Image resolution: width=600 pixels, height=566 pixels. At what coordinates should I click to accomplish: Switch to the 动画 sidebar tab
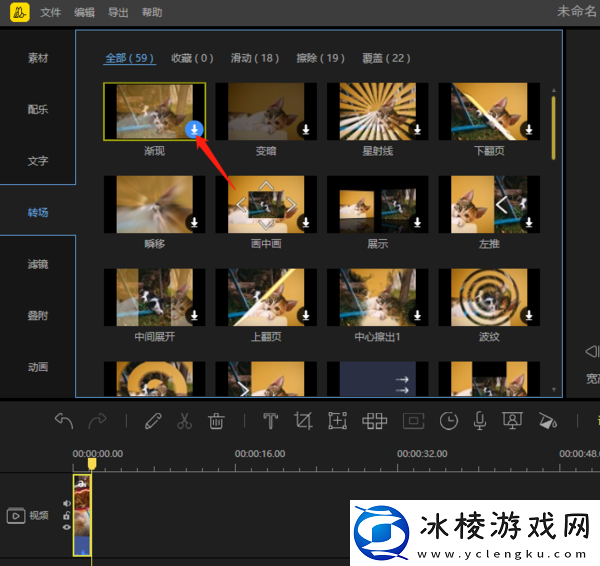(x=38, y=367)
